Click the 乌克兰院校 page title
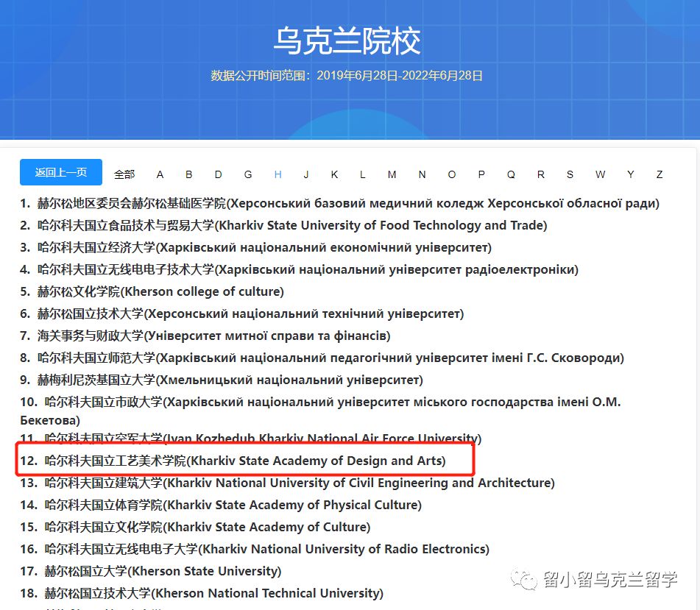Viewport: 700px width, 610px height. point(347,41)
